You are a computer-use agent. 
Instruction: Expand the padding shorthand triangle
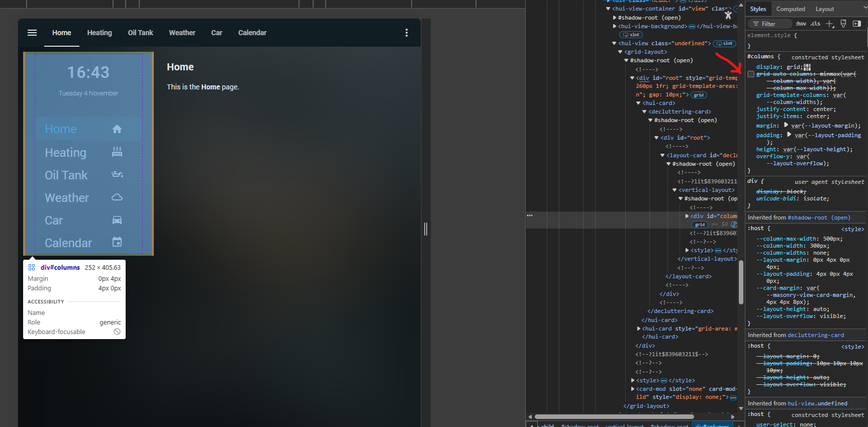[790, 135]
